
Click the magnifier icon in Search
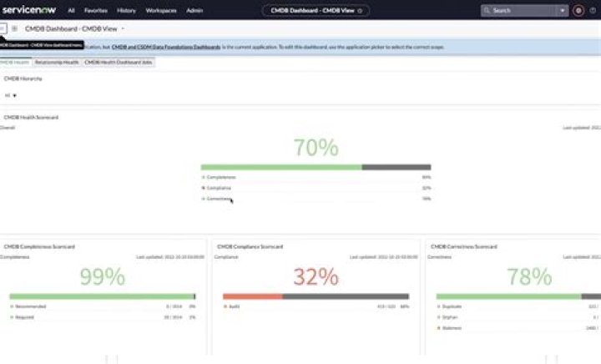coord(487,11)
